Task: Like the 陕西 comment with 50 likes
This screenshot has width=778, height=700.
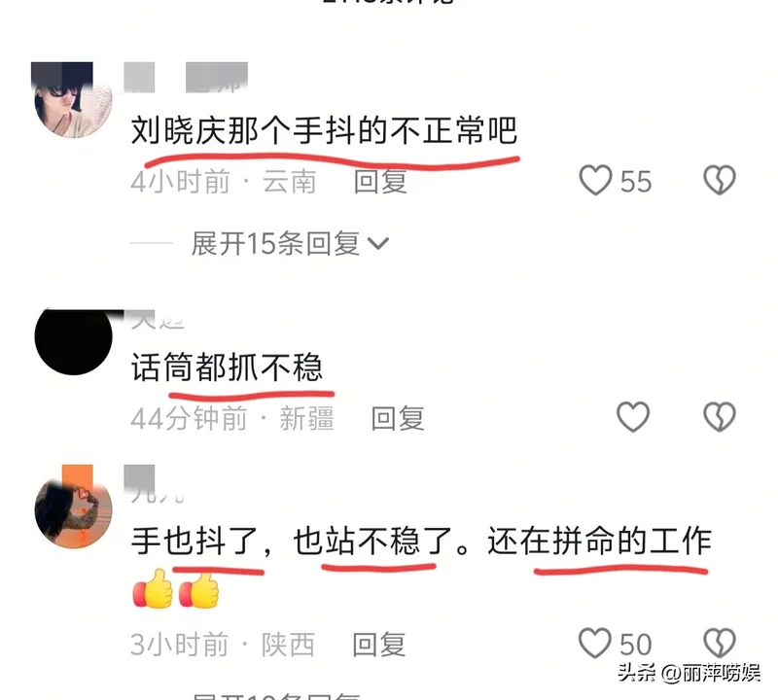Action: tap(594, 644)
